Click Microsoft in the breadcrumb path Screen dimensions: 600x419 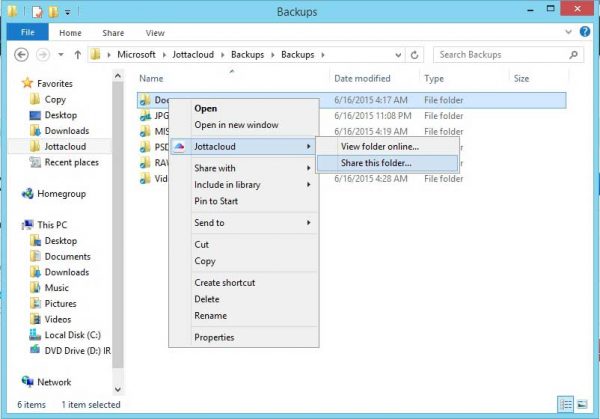pos(136,55)
